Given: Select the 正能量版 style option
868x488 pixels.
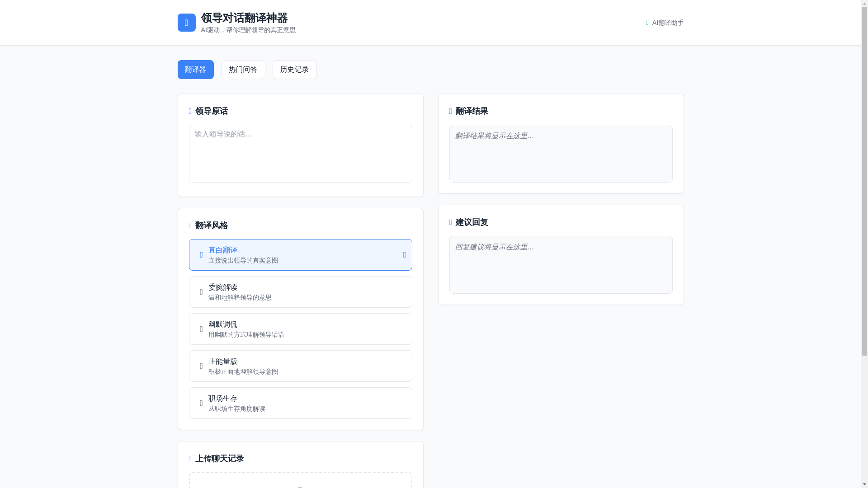Looking at the screenshot, I should [x=300, y=366].
